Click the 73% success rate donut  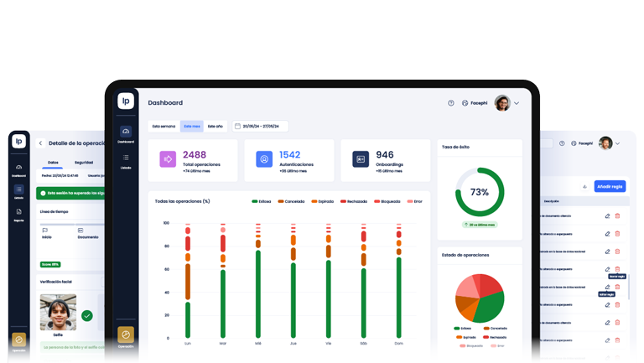click(x=480, y=192)
